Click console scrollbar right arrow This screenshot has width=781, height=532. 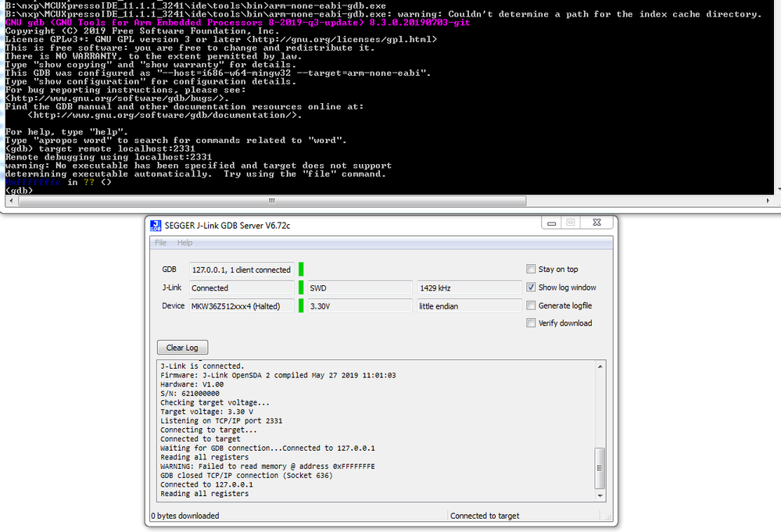tap(768, 201)
